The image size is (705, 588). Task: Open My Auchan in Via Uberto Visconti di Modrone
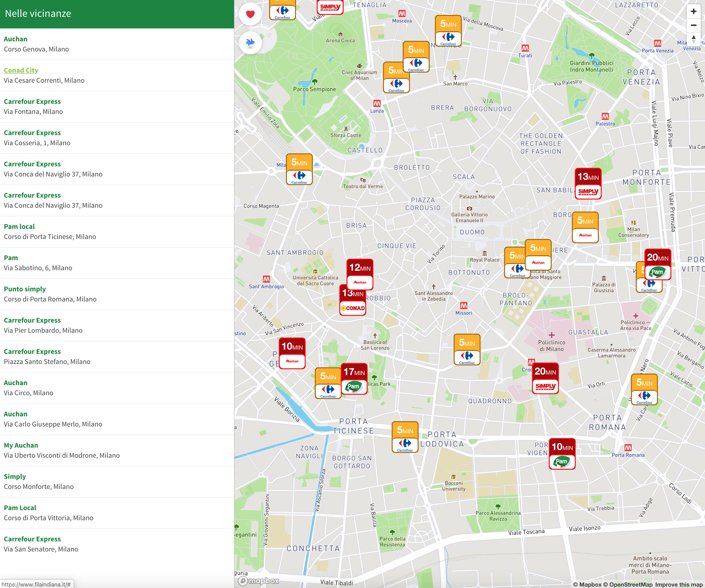[x=117, y=450]
